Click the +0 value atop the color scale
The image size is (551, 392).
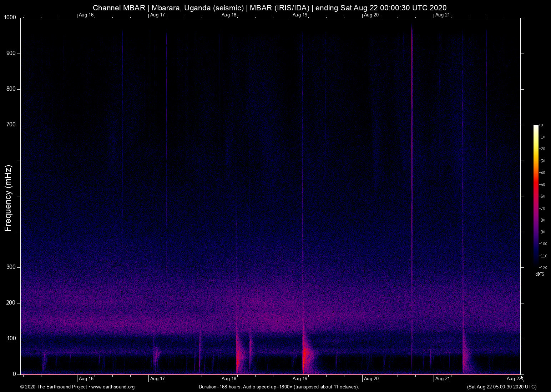(x=541, y=125)
